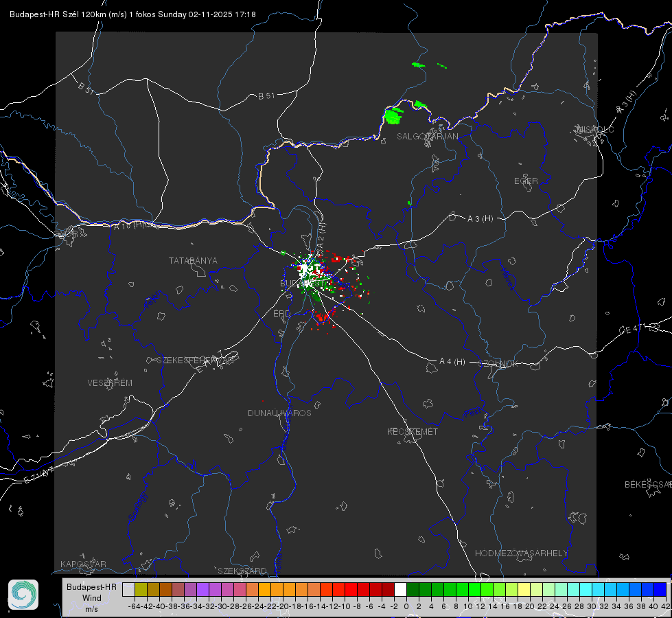Click the large bright green echo near Salgótarján
Image resolution: width=672 pixels, height=618 pixels.
[393, 116]
